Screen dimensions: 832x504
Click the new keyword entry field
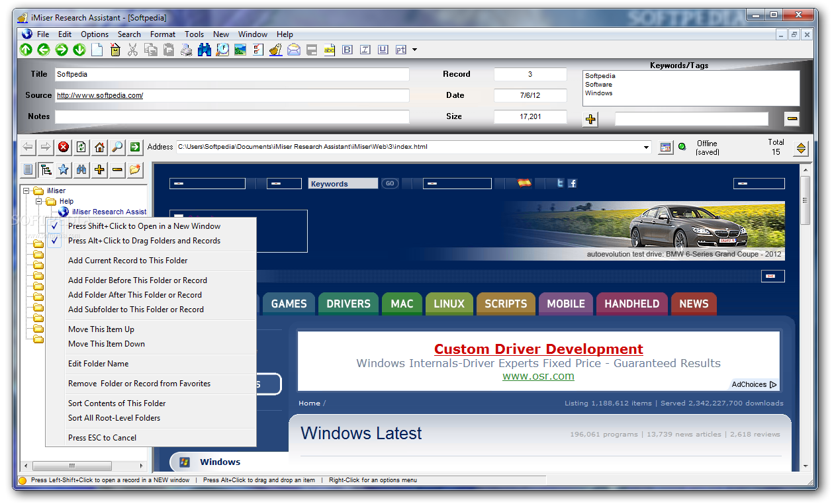(x=692, y=119)
